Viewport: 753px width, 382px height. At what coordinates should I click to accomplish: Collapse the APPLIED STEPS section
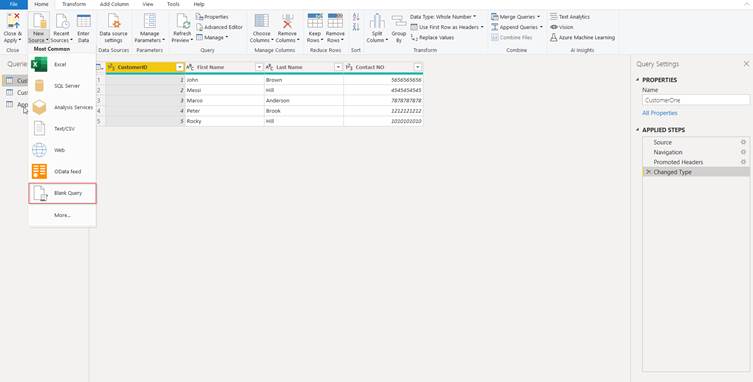(638, 130)
